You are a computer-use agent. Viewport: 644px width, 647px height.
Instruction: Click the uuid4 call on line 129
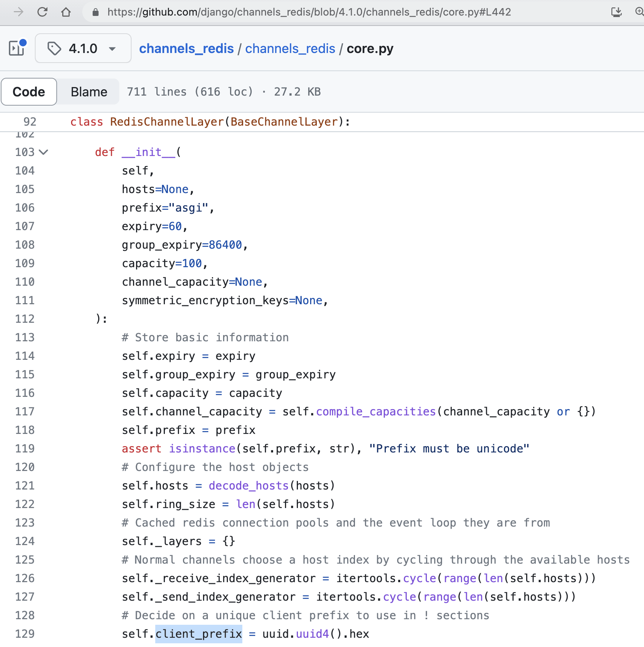click(312, 634)
